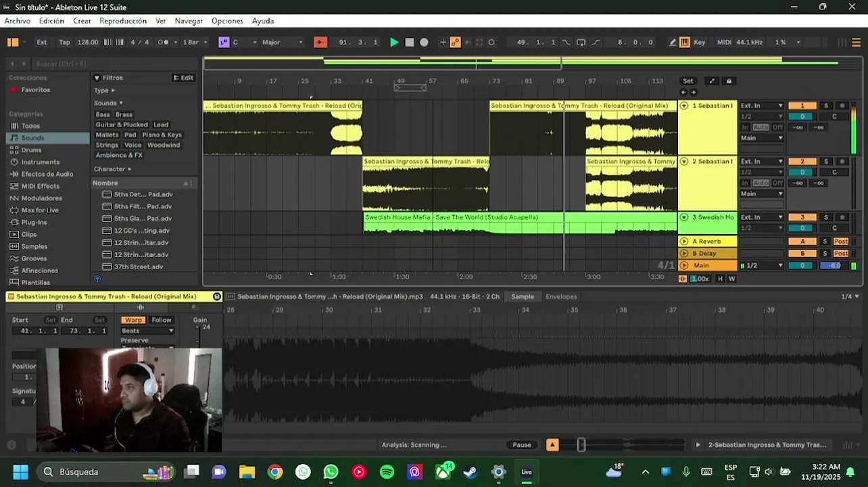The image size is (868, 487).
Task: Open the Moduladores category
Action: pyautogui.click(x=41, y=198)
